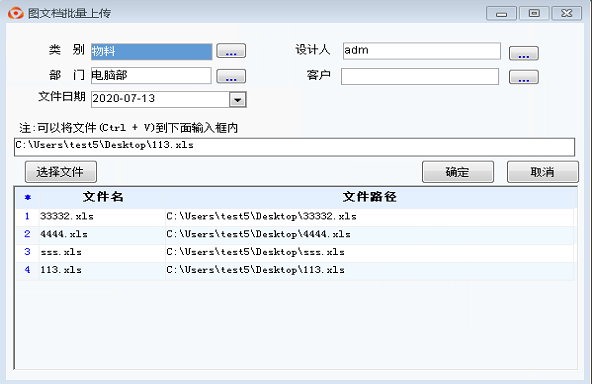Viewport: 592px width, 384px height.
Task: Select row 1 file 33332.xls
Action: [295, 217]
